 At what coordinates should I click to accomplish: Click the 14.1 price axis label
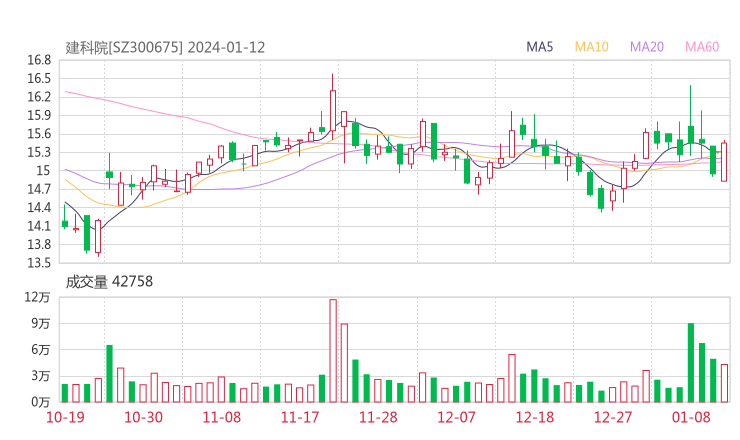pyautogui.click(x=39, y=226)
